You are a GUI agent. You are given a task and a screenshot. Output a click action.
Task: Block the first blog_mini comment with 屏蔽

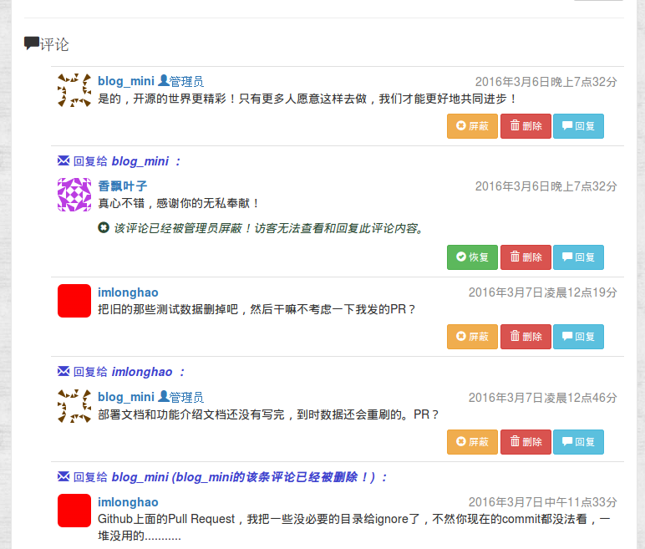472,126
